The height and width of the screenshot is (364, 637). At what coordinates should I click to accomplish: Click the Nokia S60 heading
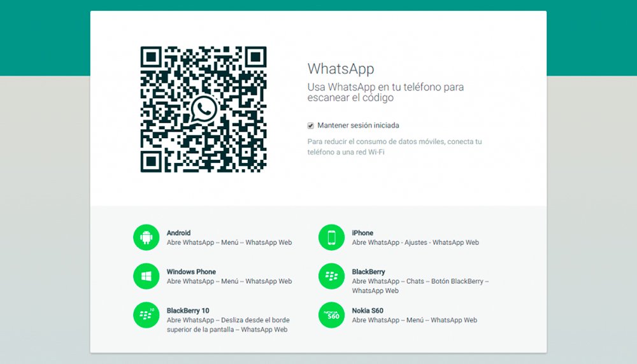[368, 311]
